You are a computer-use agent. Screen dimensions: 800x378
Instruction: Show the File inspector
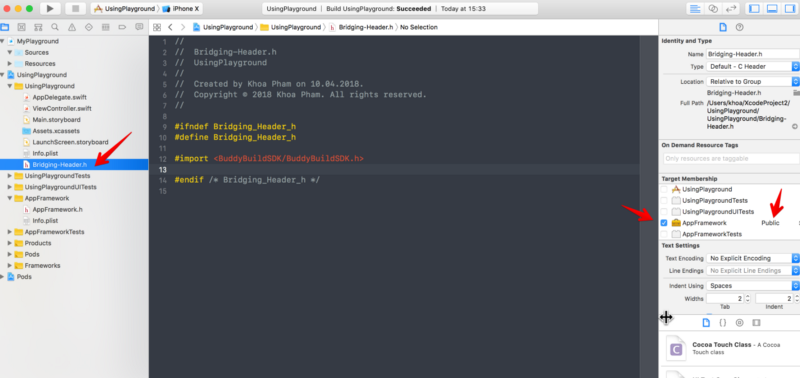[722, 28]
